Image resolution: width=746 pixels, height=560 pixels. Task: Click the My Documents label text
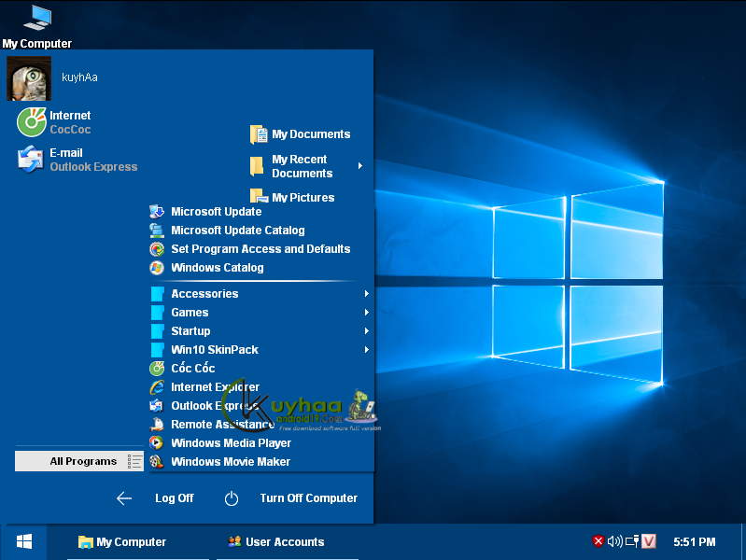pyautogui.click(x=311, y=134)
